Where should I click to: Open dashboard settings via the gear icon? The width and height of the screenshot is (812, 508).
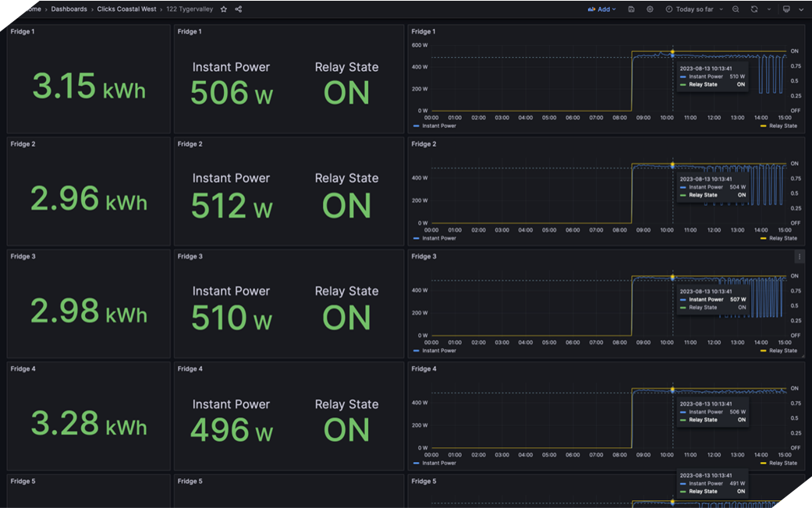click(650, 9)
